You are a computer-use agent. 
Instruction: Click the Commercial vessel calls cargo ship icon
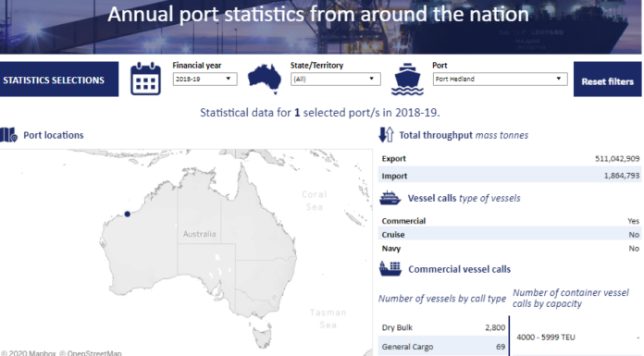coord(390,269)
